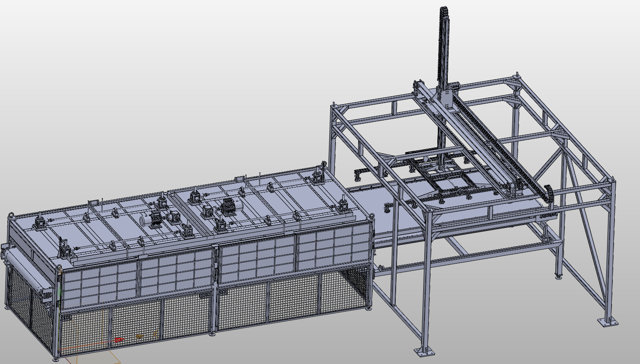The height and width of the screenshot is (364, 640).
Task: Click the rightmost base plate foot of the gantry
Action: click(x=607, y=322)
